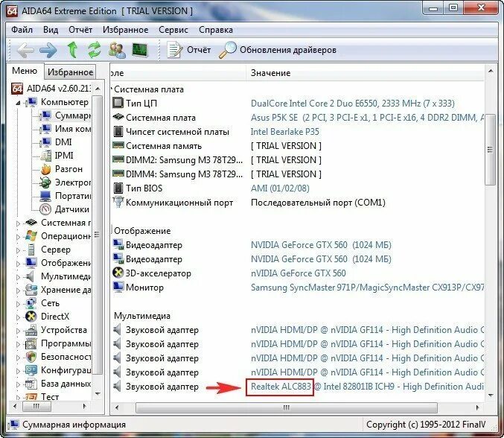
Task: Click the Безопасность shield icon
Action: click(x=31, y=357)
